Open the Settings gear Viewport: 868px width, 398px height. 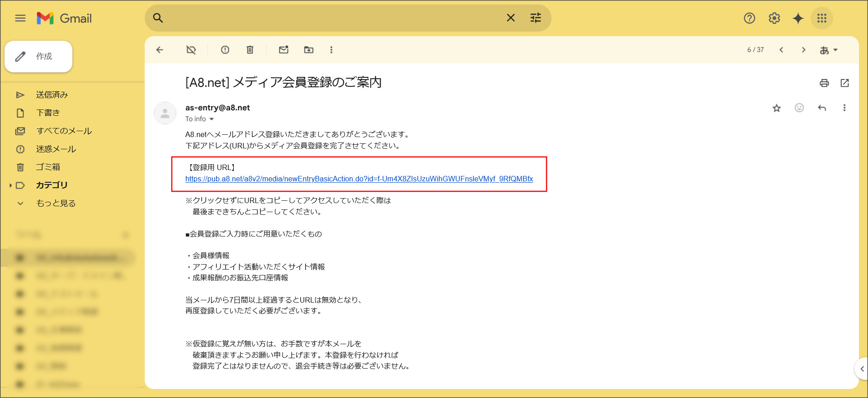(774, 18)
